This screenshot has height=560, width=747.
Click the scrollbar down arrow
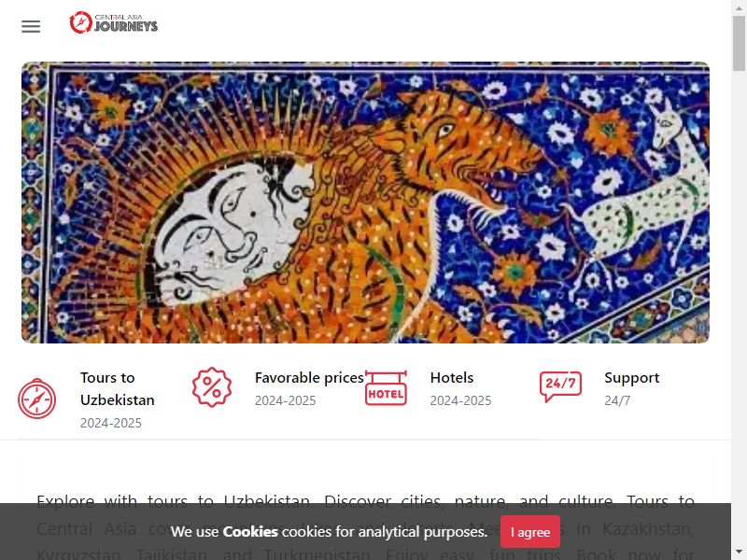point(740,553)
